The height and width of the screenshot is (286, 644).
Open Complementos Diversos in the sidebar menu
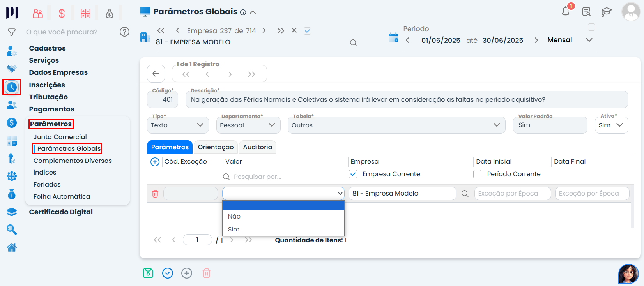73,161
